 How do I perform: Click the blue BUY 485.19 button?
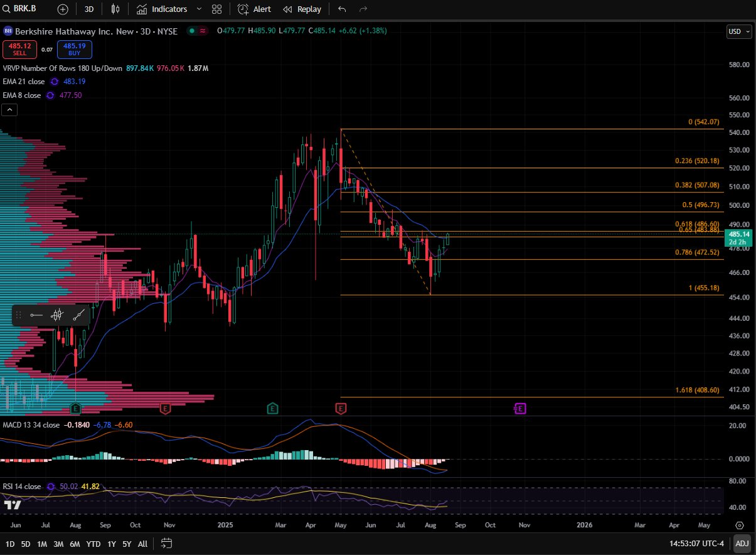click(75, 49)
